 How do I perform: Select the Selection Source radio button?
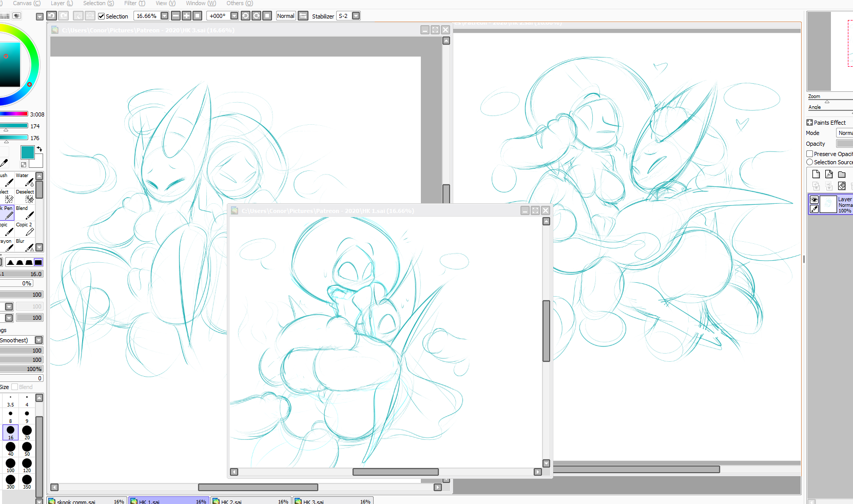click(809, 162)
